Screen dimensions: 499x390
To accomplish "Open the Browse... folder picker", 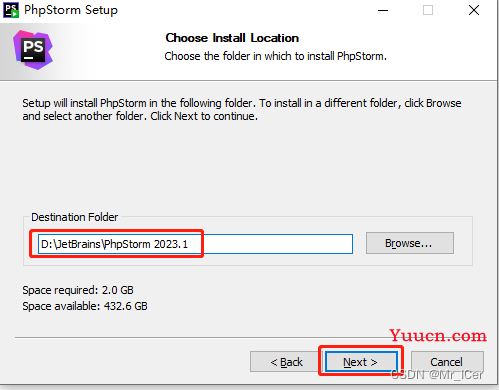I will 410,243.
